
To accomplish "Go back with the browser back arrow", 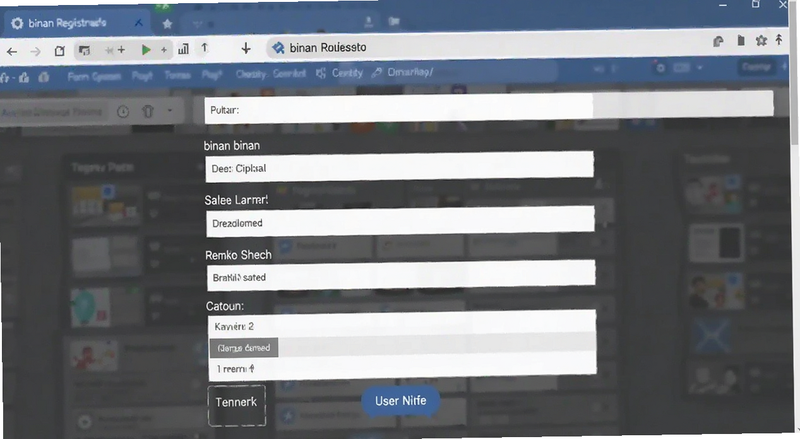I will click(x=12, y=51).
